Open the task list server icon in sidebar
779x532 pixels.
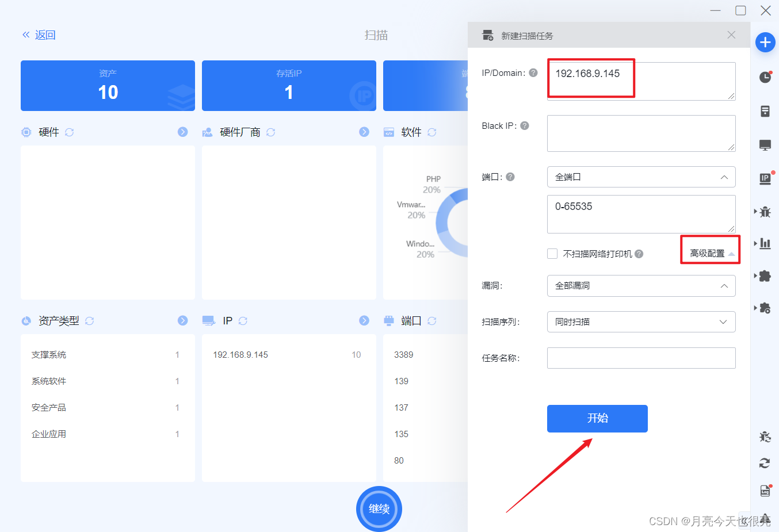[765, 111]
